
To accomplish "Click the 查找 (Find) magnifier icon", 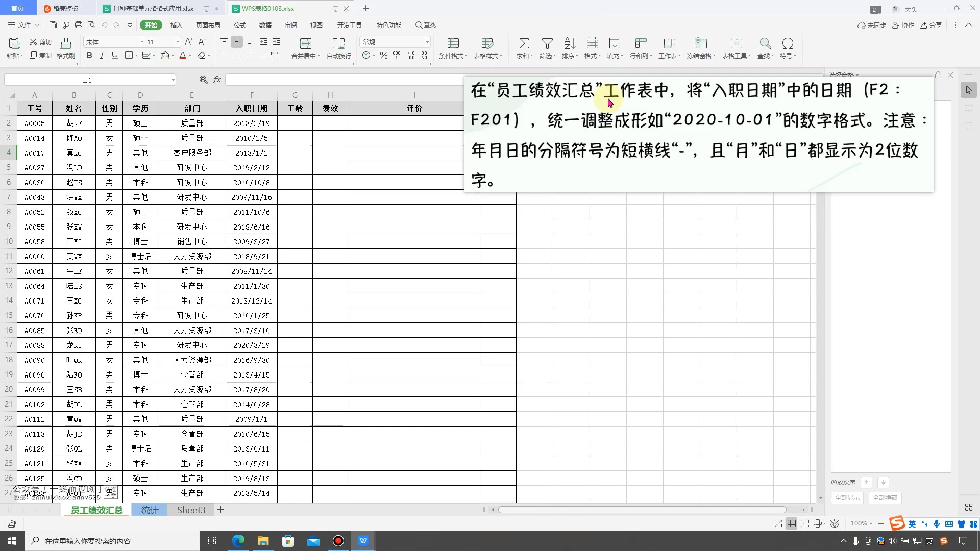I will (x=765, y=43).
